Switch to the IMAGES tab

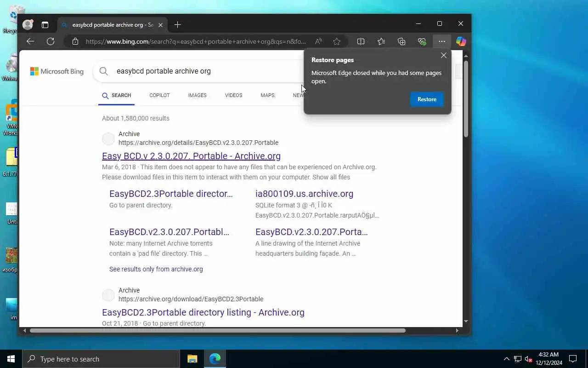pos(197,95)
